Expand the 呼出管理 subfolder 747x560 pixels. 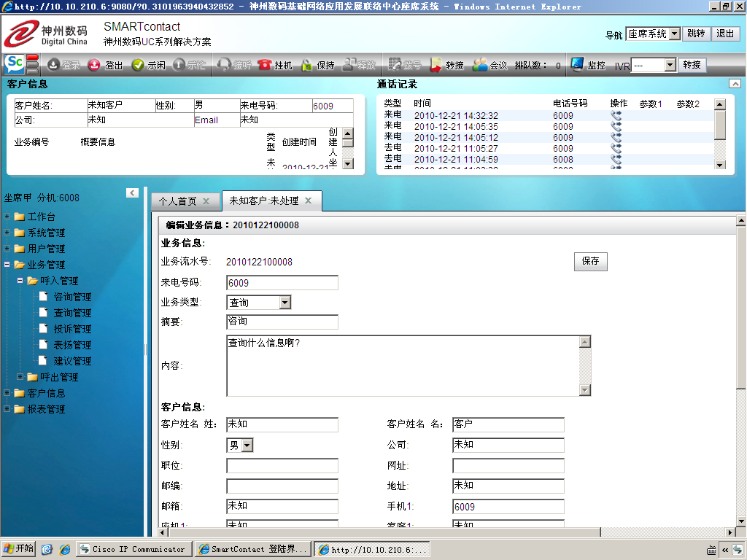click(20, 377)
